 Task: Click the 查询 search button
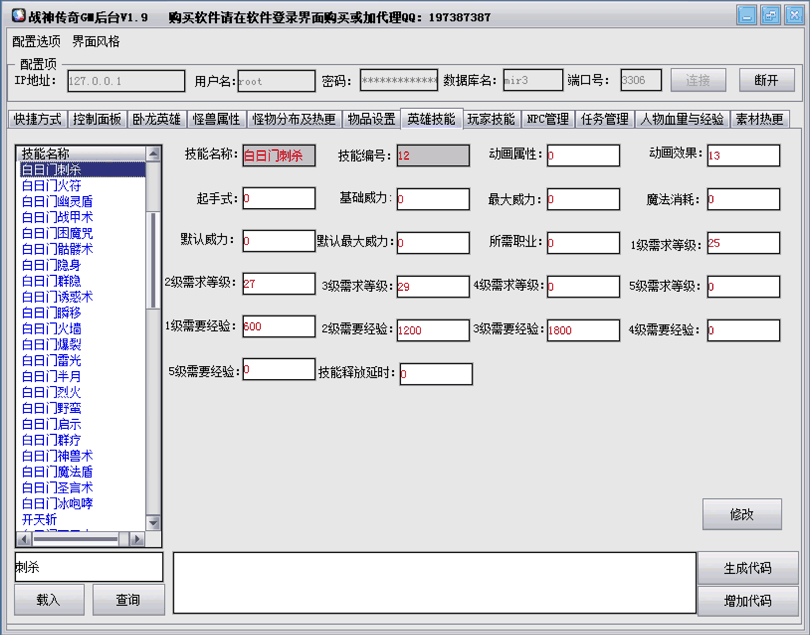(x=128, y=600)
